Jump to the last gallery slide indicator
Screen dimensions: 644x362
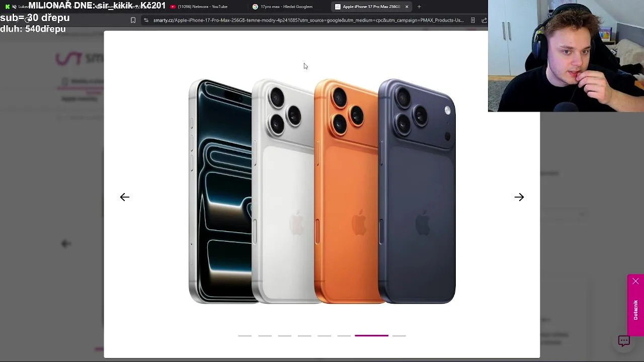(x=399, y=335)
